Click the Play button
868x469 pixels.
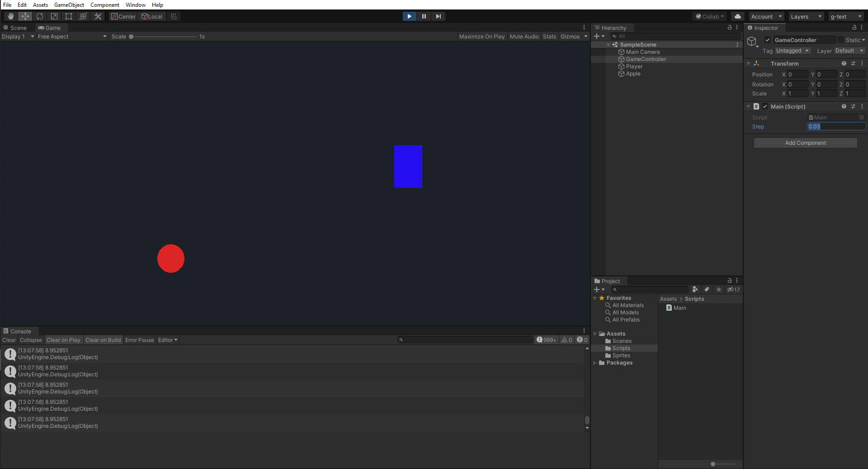[x=409, y=16]
